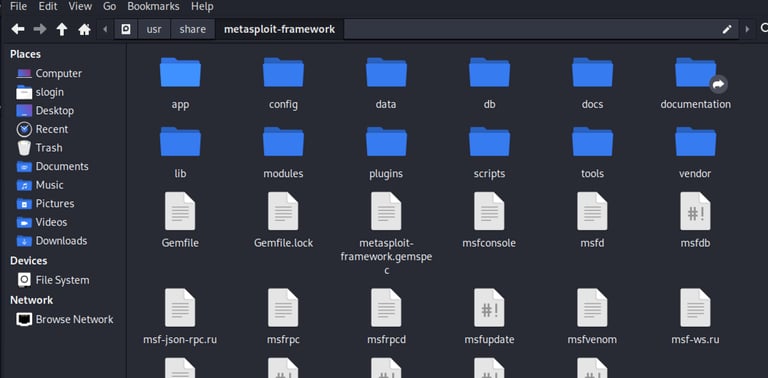The height and width of the screenshot is (378, 768).
Task: Select the msfconsole file icon
Action: tap(489, 212)
